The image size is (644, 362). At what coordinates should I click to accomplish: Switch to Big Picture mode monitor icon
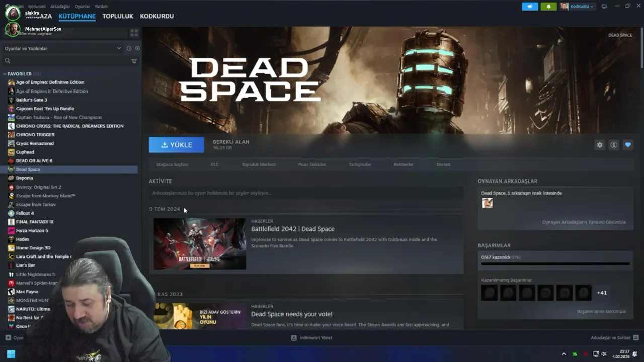pyautogui.click(x=604, y=7)
